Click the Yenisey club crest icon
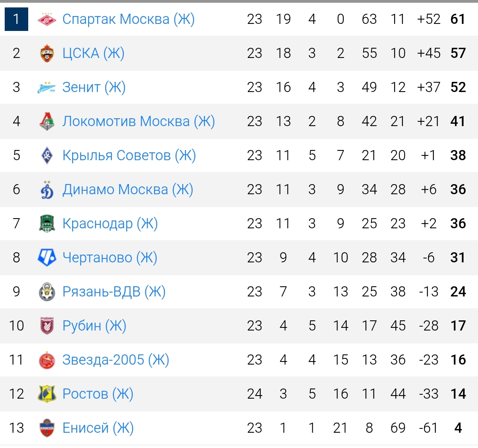The image size is (478, 448). (x=47, y=428)
